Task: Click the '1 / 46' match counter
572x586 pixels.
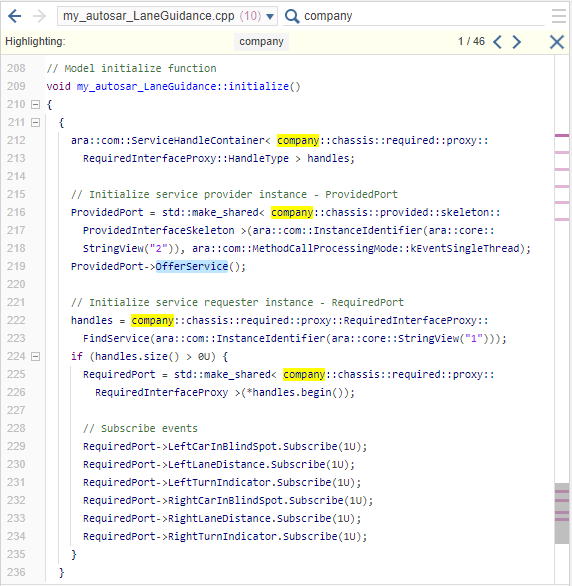Action: tap(471, 41)
